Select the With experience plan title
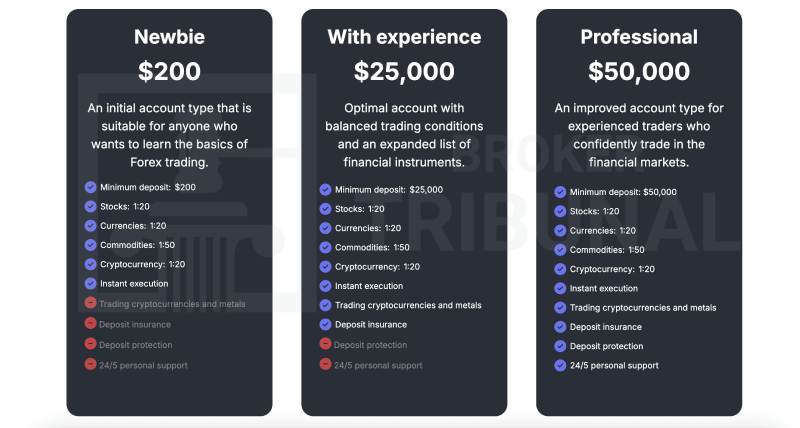The image size is (800, 428). (404, 37)
